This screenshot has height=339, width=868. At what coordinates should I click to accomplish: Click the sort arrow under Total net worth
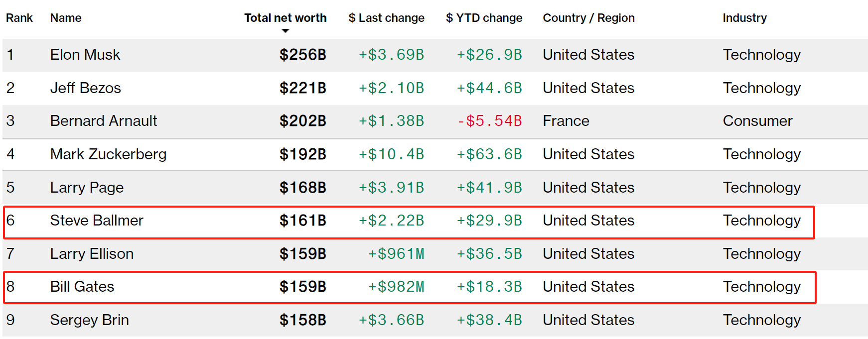tap(285, 31)
